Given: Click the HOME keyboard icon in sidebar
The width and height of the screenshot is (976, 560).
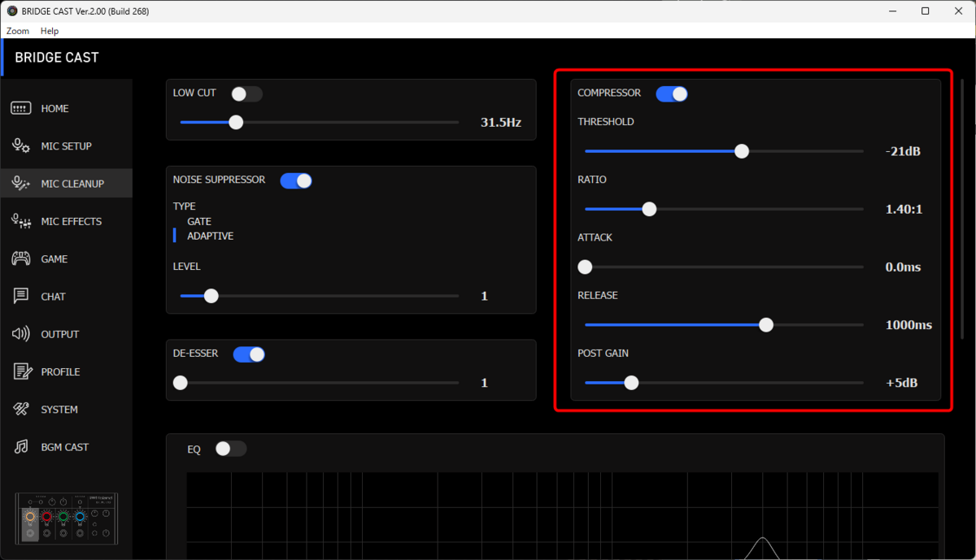Looking at the screenshot, I should (x=21, y=108).
